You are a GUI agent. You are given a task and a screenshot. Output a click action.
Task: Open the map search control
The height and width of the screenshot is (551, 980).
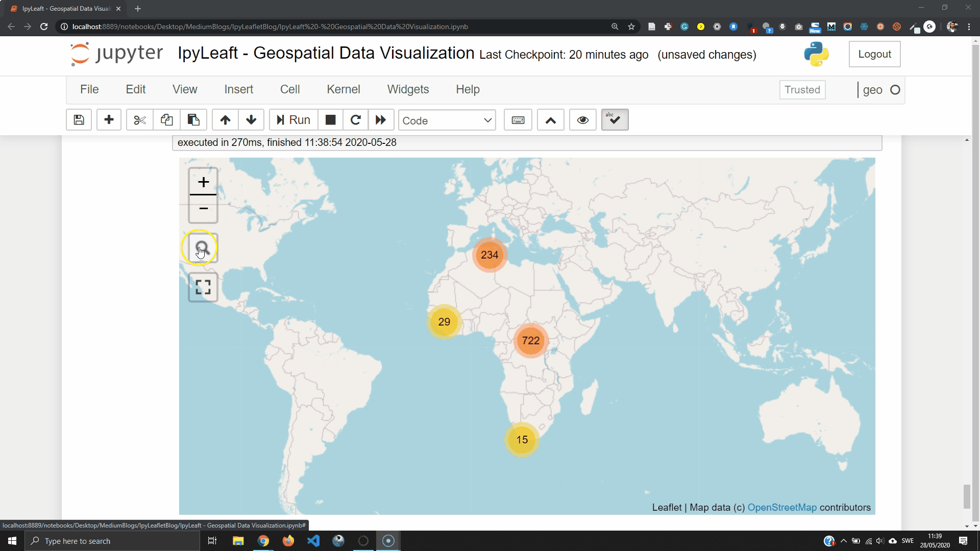pos(203,248)
